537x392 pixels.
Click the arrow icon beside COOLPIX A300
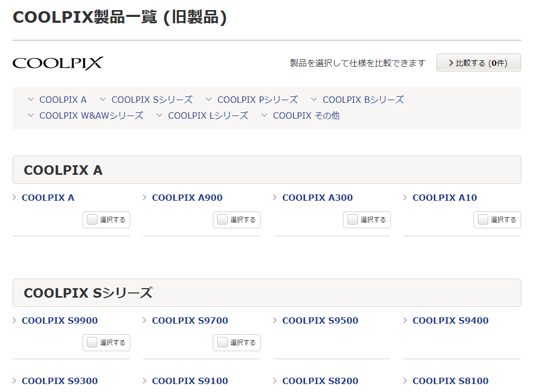pyautogui.click(x=275, y=198)
